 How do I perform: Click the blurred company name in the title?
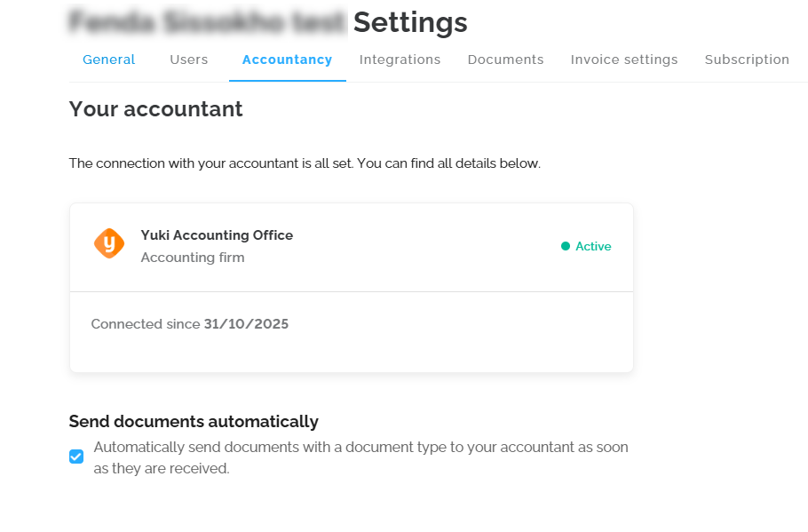[x=207, y=22]
